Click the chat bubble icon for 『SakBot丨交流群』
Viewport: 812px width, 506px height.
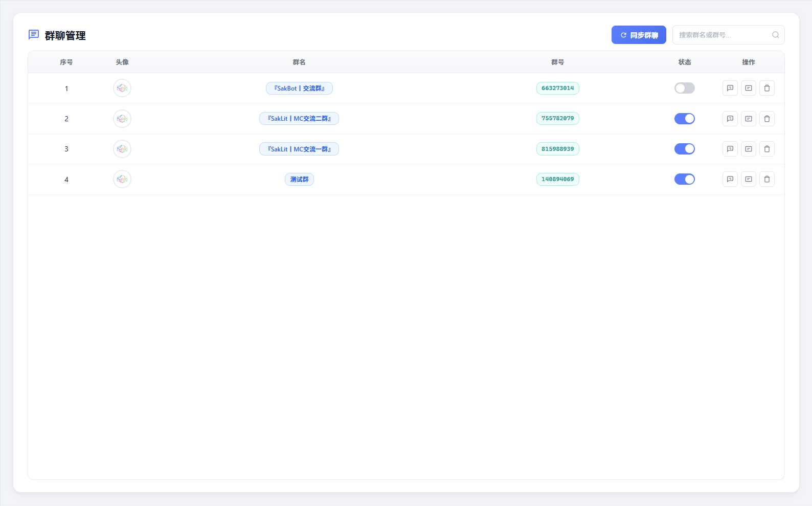click(730, 88)
